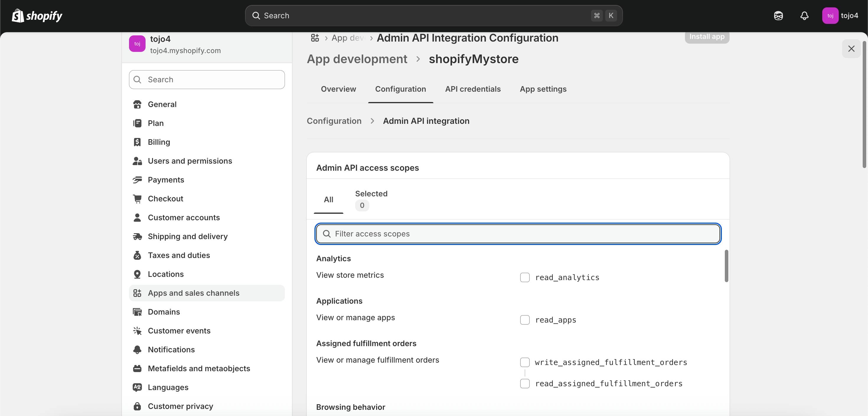Show the Selected scopes tab
Image resolution: width=868 pixels, height=416 pixels.
[371, 199]
